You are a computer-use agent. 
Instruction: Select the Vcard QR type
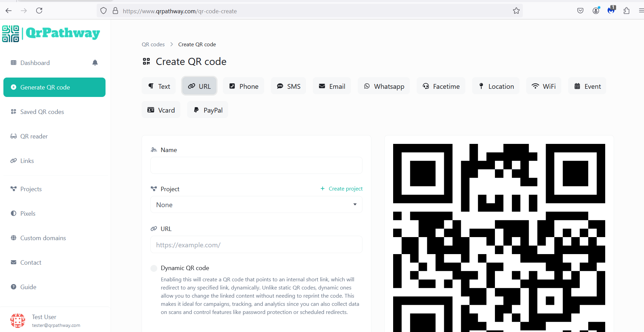(161, 110)
